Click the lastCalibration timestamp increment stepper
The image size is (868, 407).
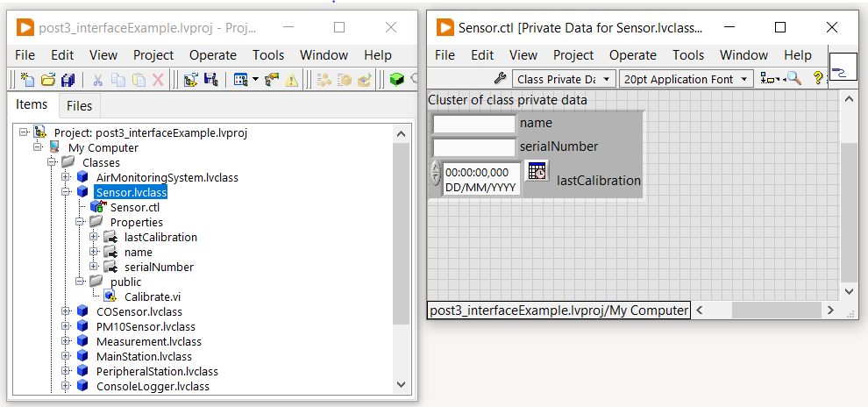[436, 167]
